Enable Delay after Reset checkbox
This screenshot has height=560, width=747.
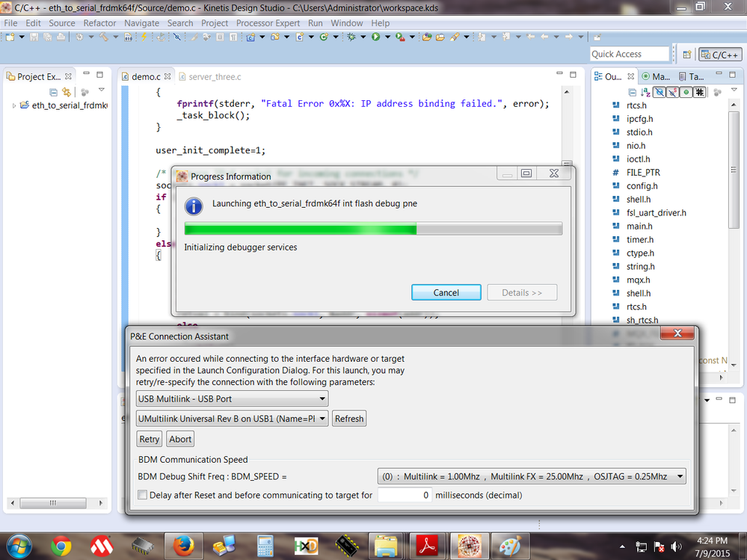142,495
